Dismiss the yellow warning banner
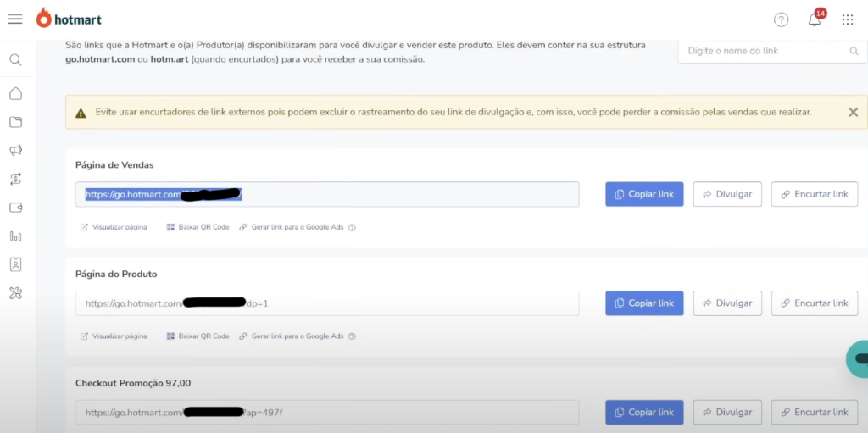 853,113
